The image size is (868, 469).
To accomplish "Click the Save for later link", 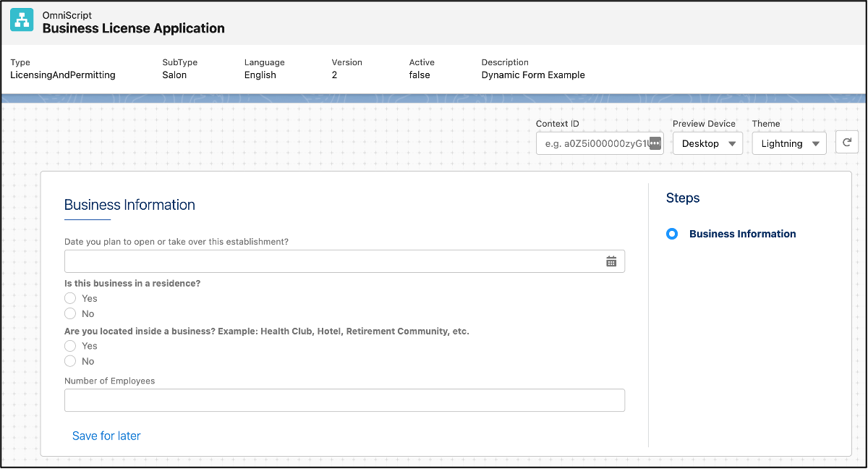I will click(x=106, y=436).
